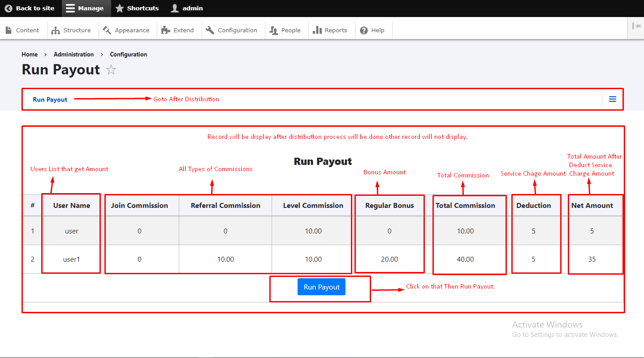Open the Extend modules page

178,30
